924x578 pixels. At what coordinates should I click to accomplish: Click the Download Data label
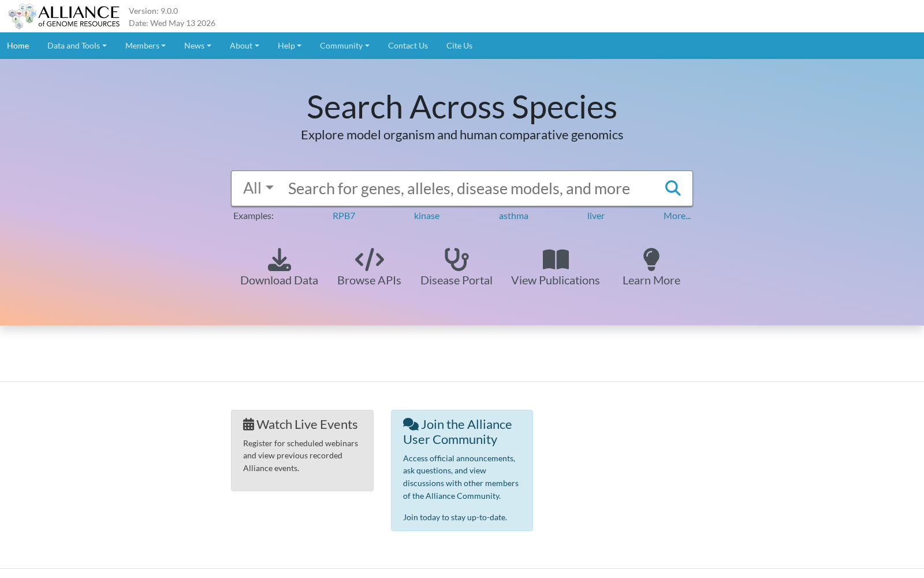click(x=279, y=280)
